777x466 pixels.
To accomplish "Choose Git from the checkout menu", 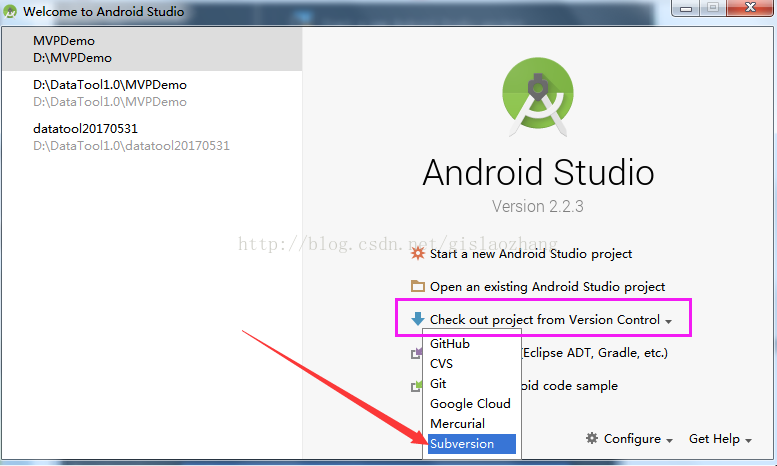I will pos(471,384).
